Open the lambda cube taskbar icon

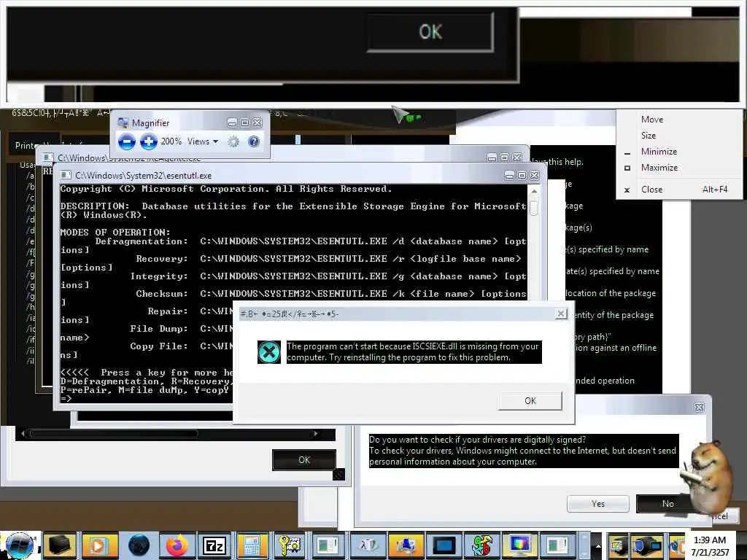pos(368,545)
